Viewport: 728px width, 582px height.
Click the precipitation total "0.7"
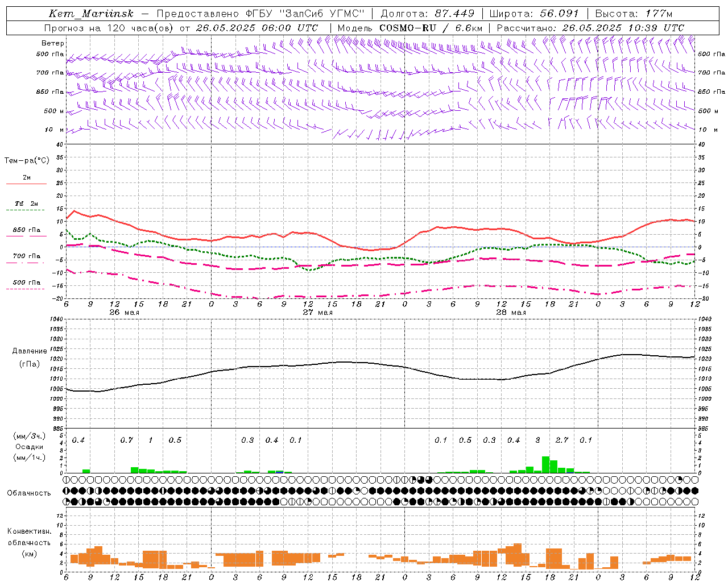(127, 440)
